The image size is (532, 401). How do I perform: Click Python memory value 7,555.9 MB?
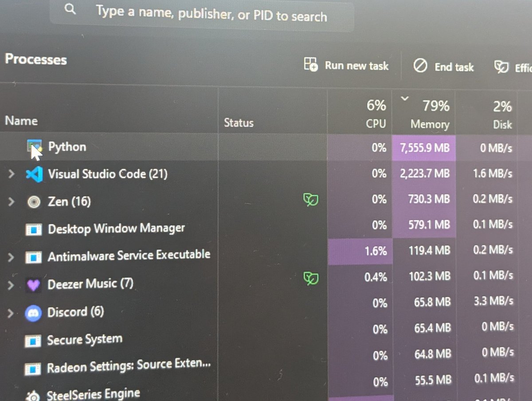(425, 148)
